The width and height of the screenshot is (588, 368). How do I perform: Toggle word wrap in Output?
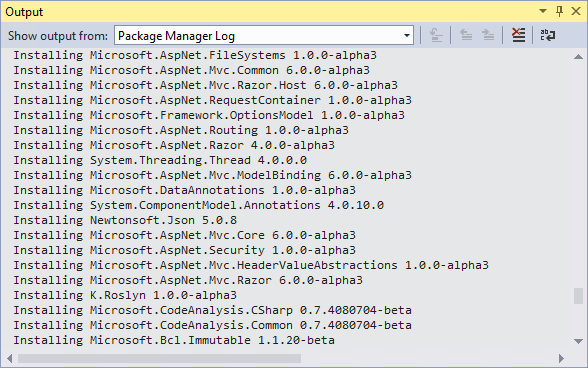click(548, 35)
